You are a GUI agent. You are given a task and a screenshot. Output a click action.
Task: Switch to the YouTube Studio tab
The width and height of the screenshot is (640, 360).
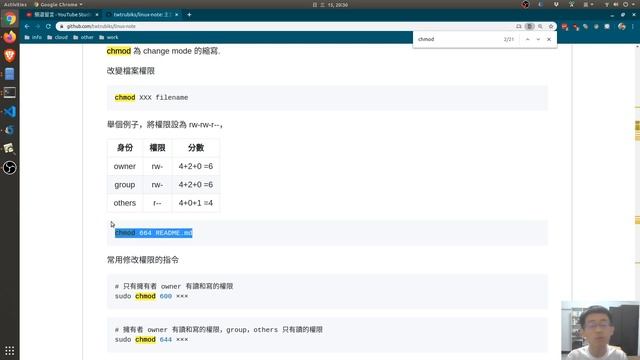(62, 15)
